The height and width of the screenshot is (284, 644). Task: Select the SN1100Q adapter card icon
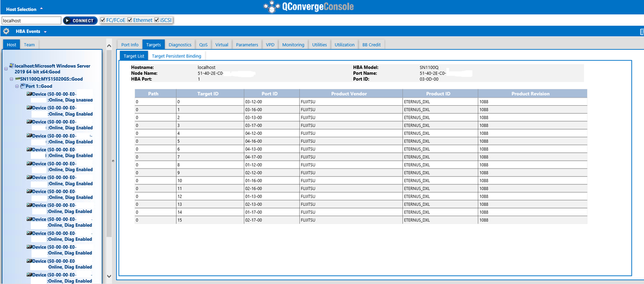[17, 79]
